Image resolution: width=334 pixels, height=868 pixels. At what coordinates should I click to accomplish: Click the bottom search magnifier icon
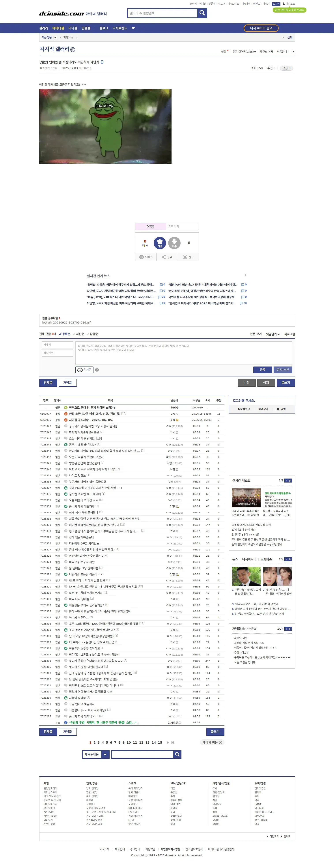[x=177, y=754]
